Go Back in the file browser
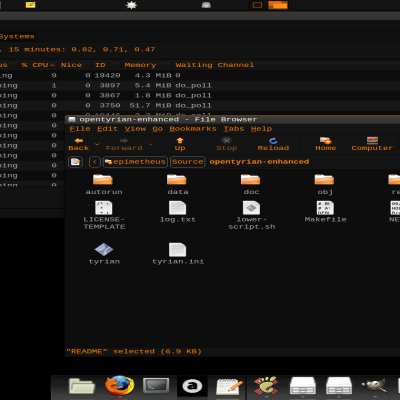The width and height of the screenshot is (400, 400). [79, 144]
